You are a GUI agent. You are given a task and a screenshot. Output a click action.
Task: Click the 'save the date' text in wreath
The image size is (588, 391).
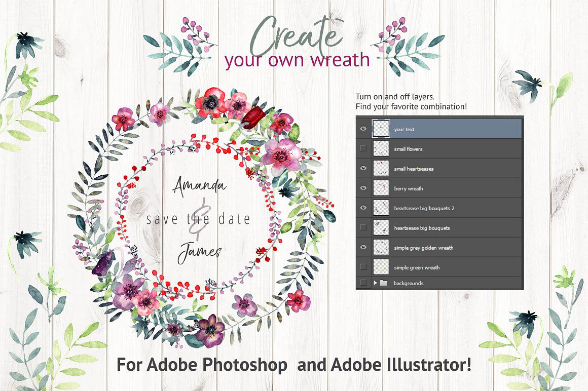[x=198, y=219]
